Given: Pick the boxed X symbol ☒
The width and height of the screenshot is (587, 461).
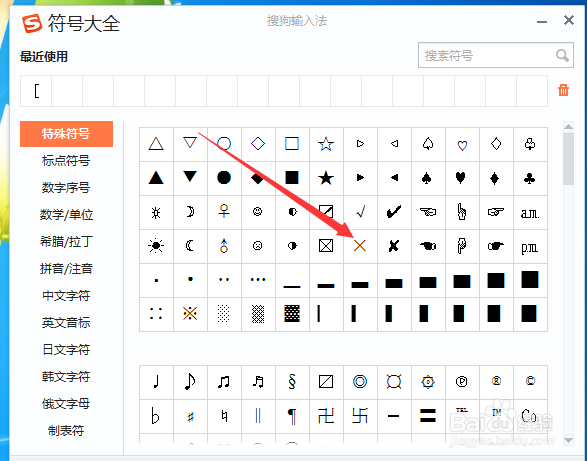Looking at the screenshot, I should click(x=326, y=246).
